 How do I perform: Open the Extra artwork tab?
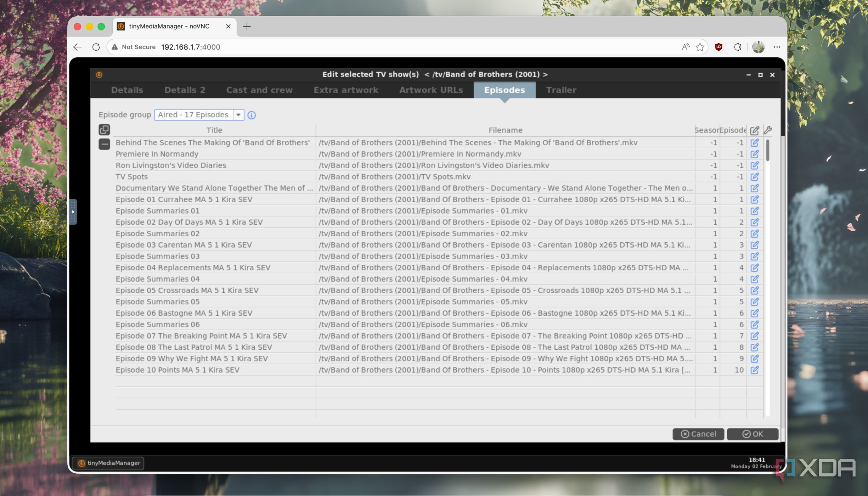(x=346, y=90)
